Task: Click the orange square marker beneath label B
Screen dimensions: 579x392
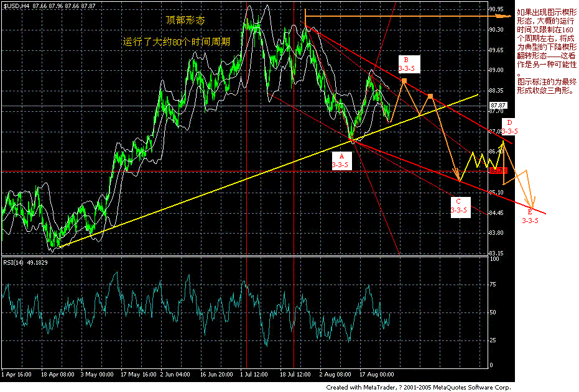Action: (404, 80)
